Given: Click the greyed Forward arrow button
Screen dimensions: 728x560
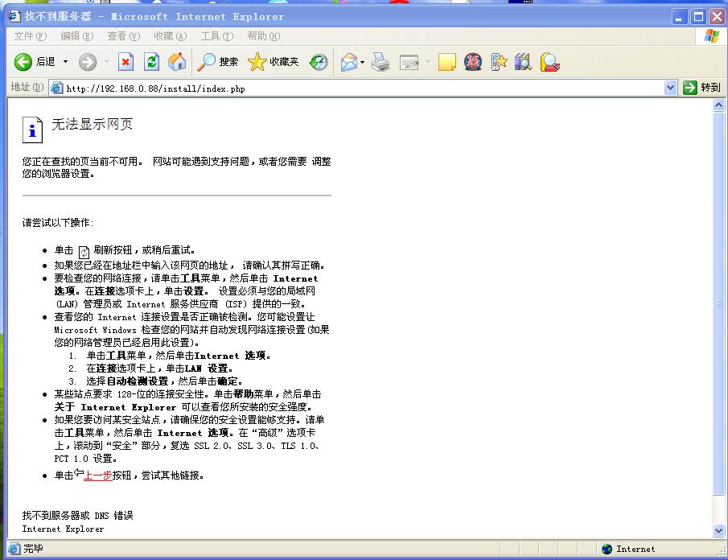Looking at the screenshot, I should click(88, 62).
